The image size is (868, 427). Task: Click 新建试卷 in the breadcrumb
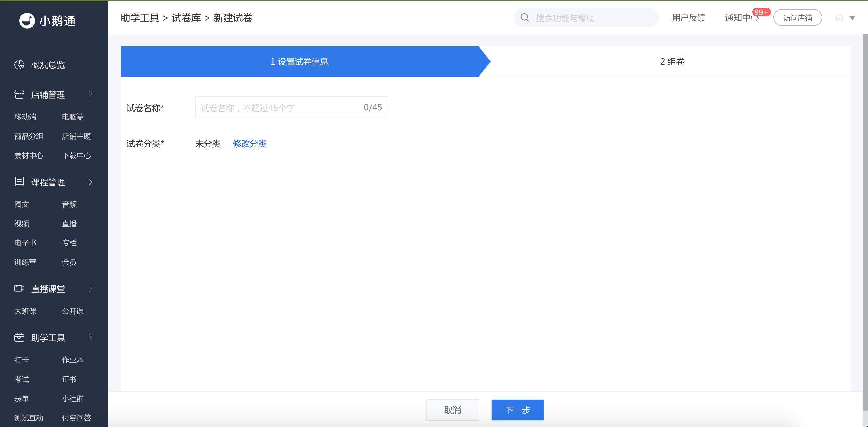tap(233, 18)
